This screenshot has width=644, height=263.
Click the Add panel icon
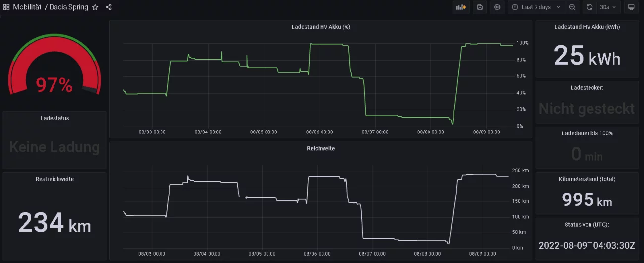[x=461, y=7]
